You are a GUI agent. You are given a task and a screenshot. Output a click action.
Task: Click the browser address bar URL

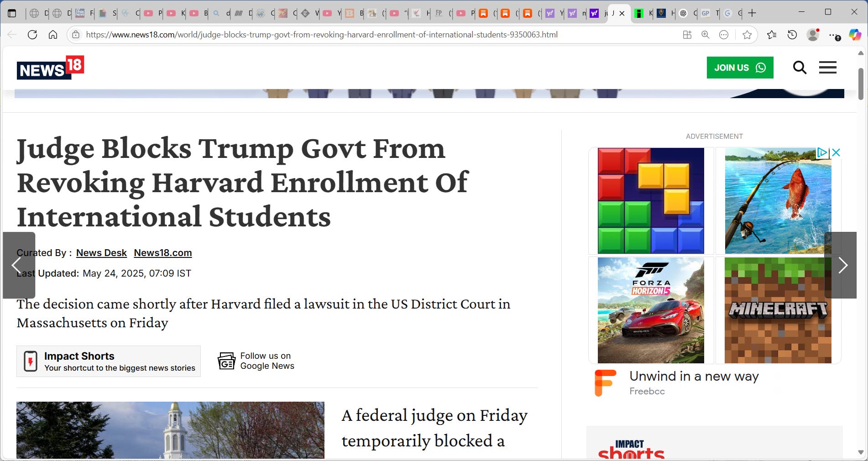pyautogui.click(x=322, y=35)
